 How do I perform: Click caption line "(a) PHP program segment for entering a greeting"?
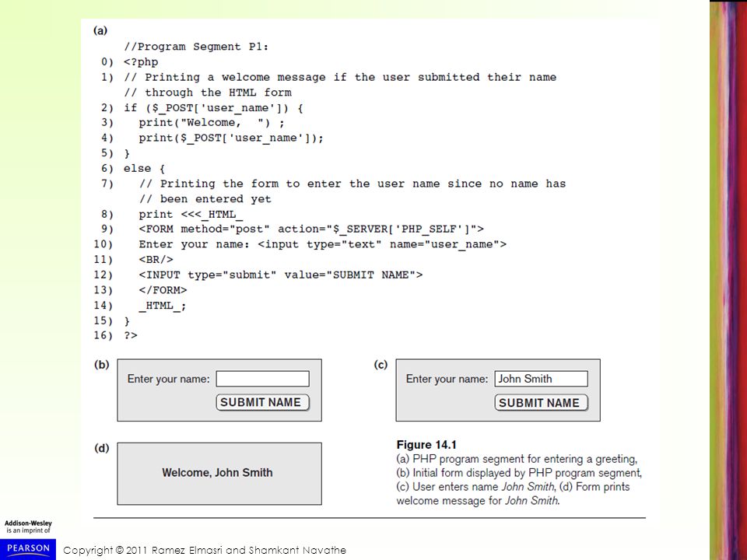coord(517,459)
